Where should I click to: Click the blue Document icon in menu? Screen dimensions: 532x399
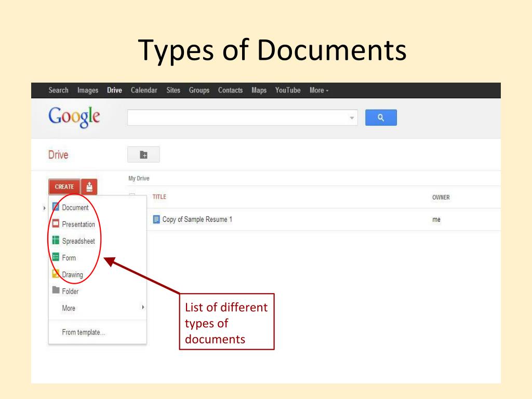pyautogui.click(x=56, y=207)
